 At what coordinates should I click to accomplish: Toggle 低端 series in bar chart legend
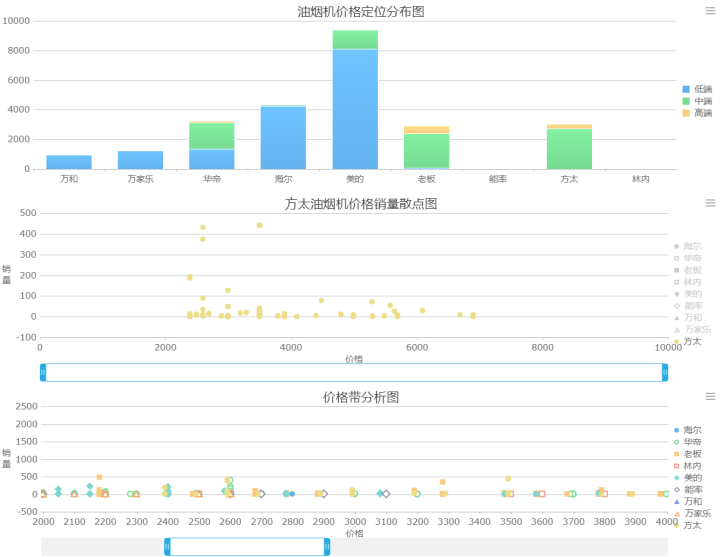(697, 89)
